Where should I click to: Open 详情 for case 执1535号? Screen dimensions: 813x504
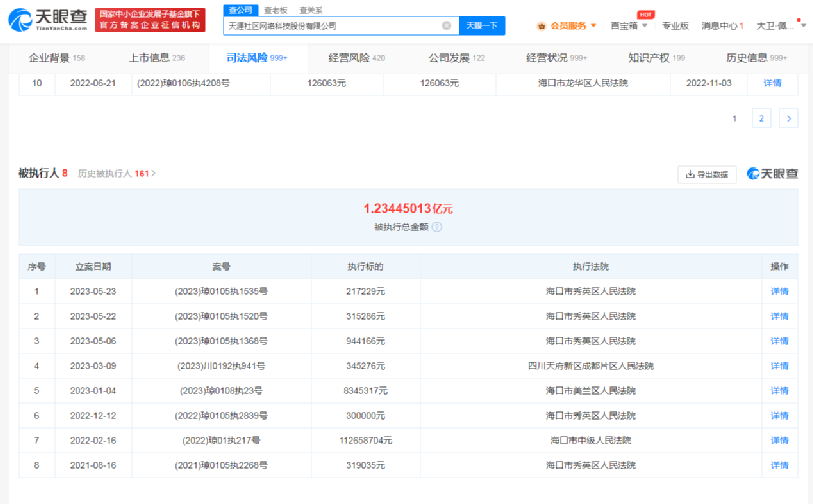click(779, 291)
